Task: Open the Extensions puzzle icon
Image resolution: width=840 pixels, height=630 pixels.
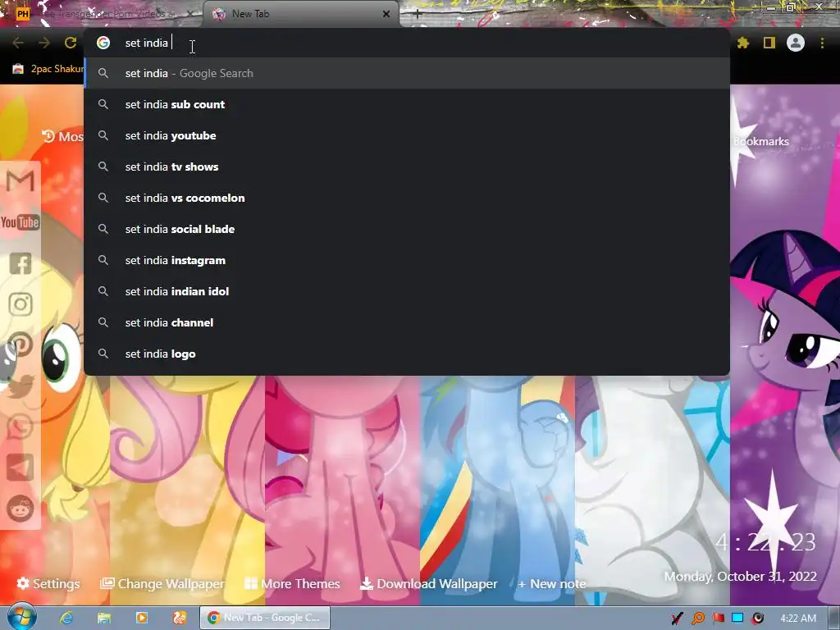Action: coord(742,43)
